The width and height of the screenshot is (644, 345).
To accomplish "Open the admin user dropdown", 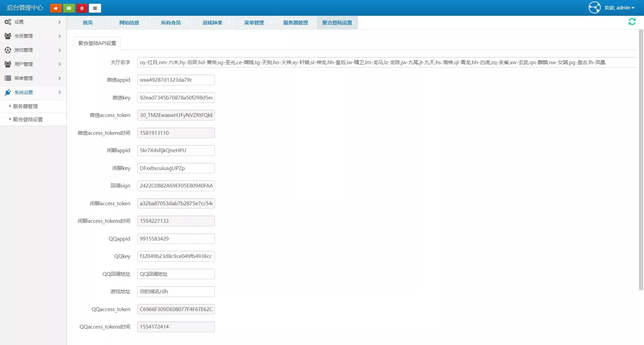I will (x=619, y=8).
